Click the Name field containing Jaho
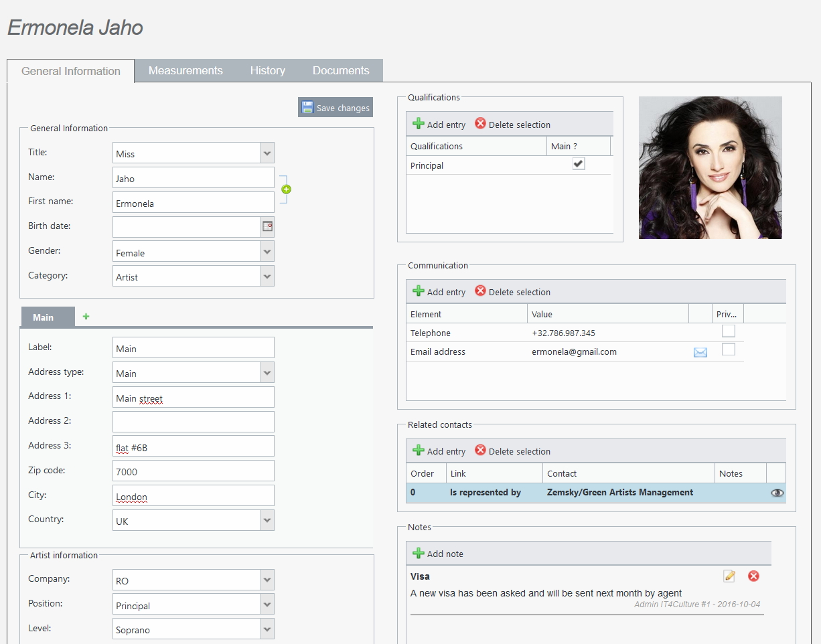This screenshot has height=644, width=821. pyautogui.click(x=194, y=178)
